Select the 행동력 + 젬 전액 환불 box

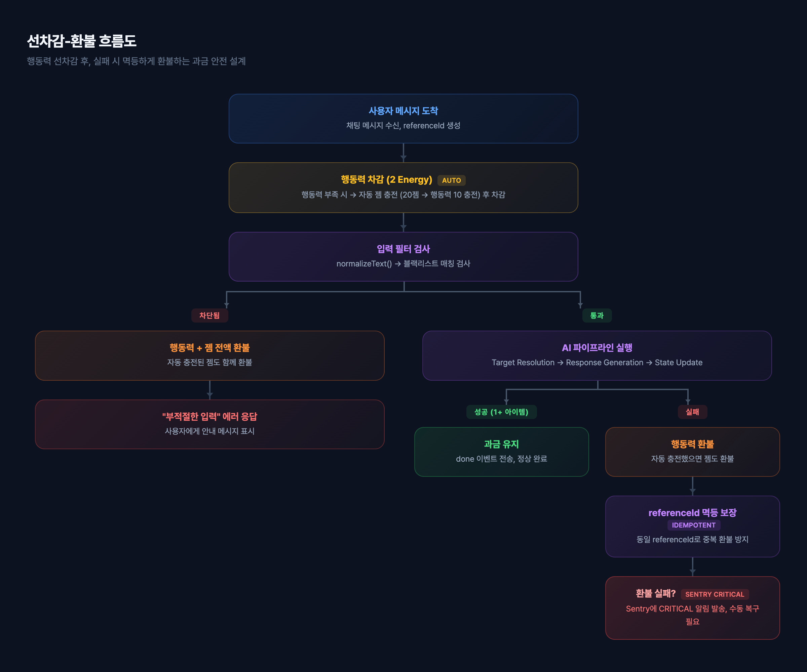click(209, 355)
